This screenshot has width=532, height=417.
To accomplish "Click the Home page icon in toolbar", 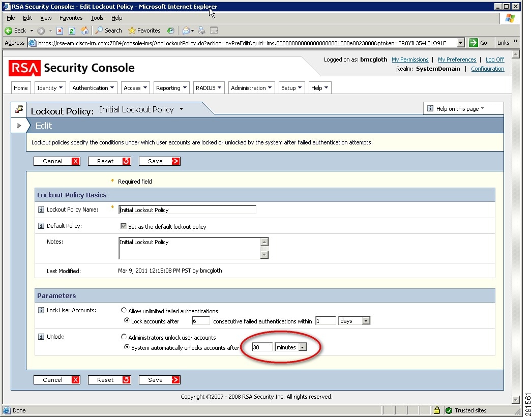I will coord(84,31).
